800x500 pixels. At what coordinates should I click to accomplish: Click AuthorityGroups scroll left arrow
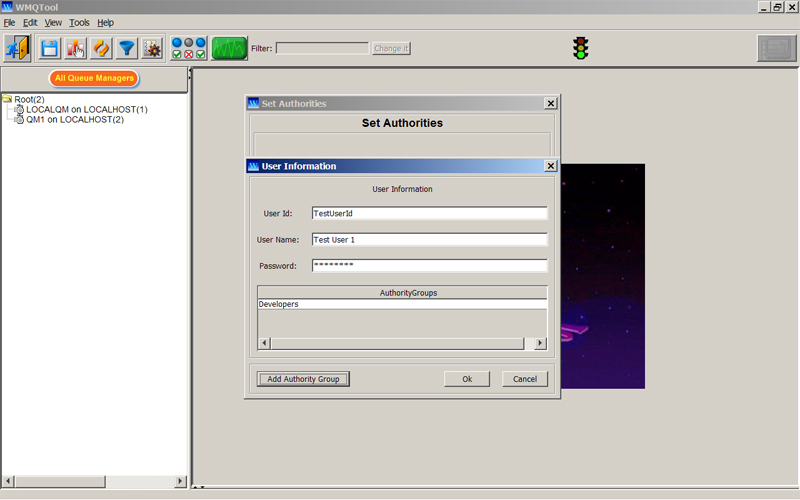(x=264, y=343)
